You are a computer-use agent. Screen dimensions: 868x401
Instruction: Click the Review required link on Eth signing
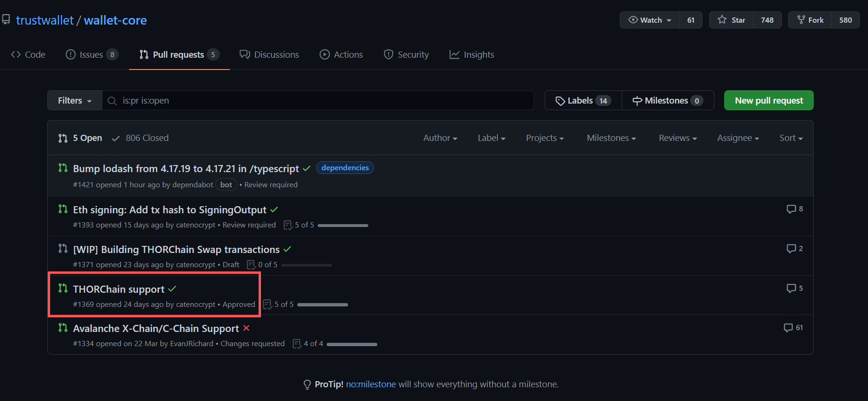point(249,225)
